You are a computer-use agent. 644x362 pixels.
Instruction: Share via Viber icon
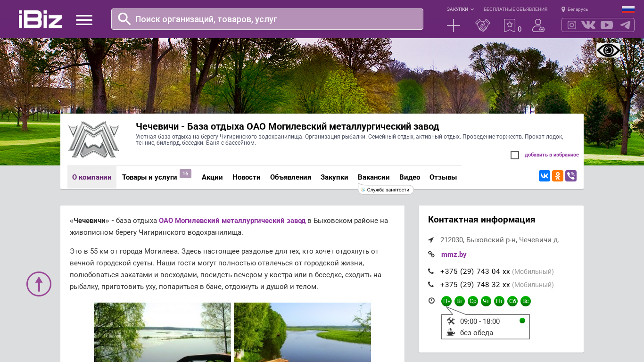click(x=570, y=176)
